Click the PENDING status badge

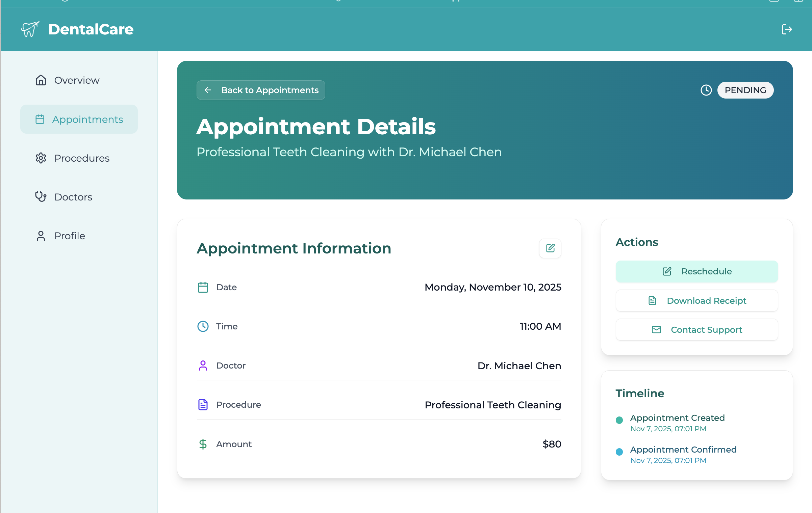tap(745, 90)
